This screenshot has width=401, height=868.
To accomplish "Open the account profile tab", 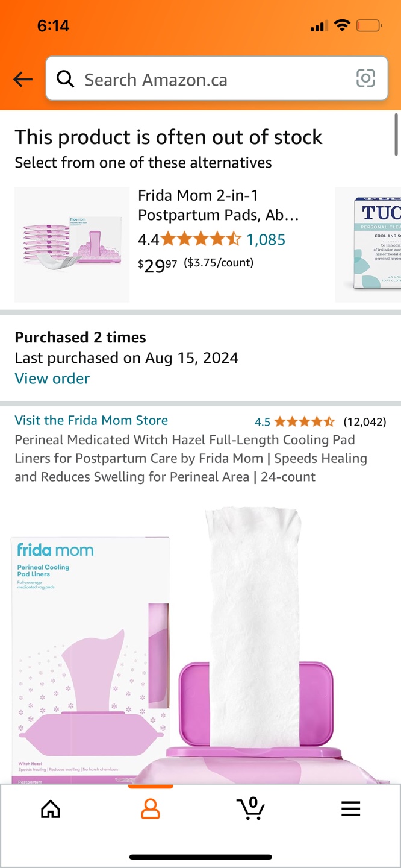I will tap(151, 809).
